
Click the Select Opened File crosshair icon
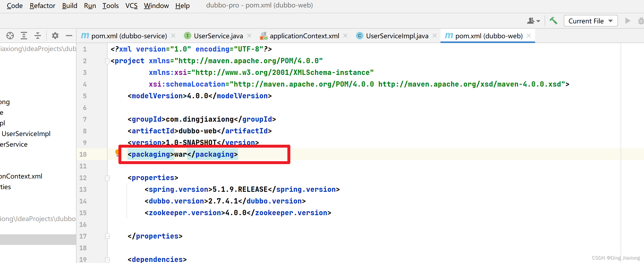click(x=10, y=36)
